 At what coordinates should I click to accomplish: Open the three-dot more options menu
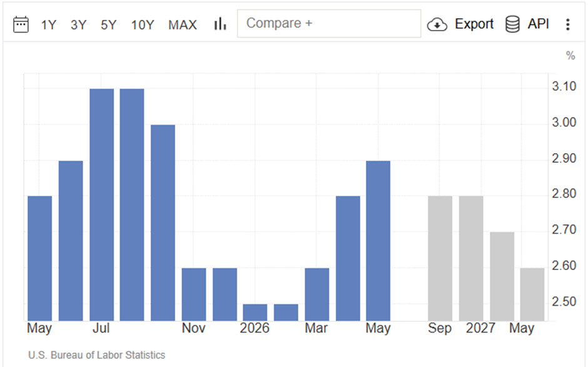568,24
